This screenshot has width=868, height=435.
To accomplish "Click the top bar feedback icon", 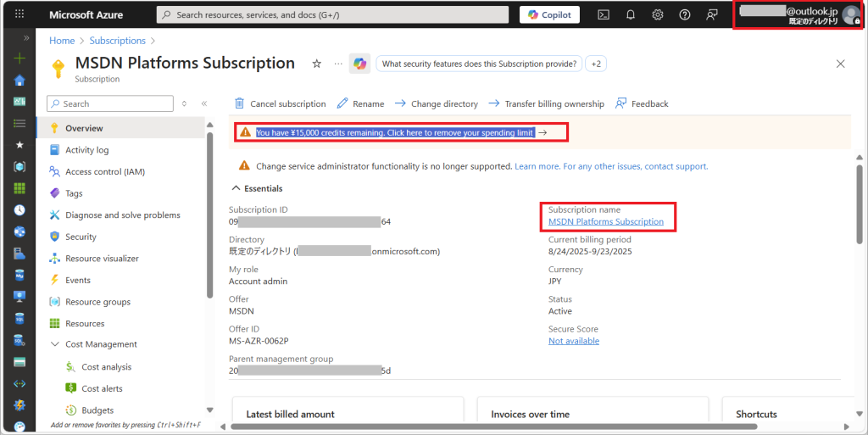I will [x=712, y=14].
